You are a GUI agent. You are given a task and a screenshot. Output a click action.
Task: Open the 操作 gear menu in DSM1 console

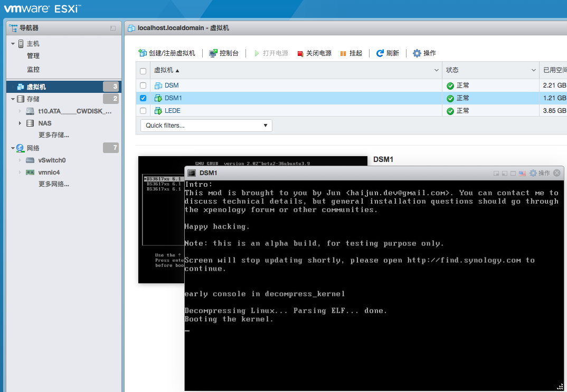point(540,174)
